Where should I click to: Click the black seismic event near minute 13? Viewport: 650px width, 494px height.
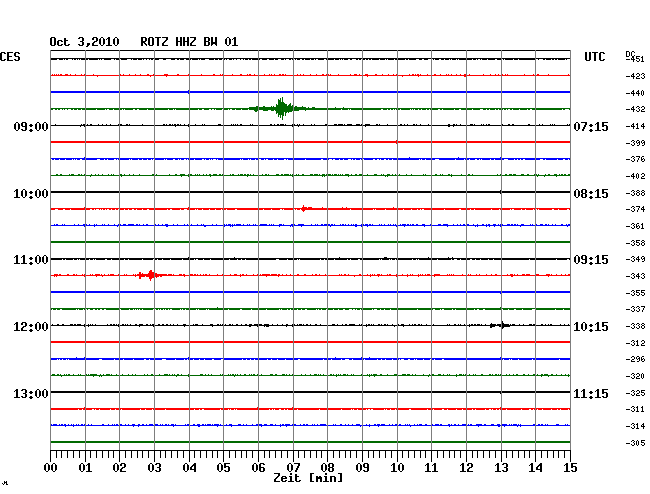click(500, 325)
